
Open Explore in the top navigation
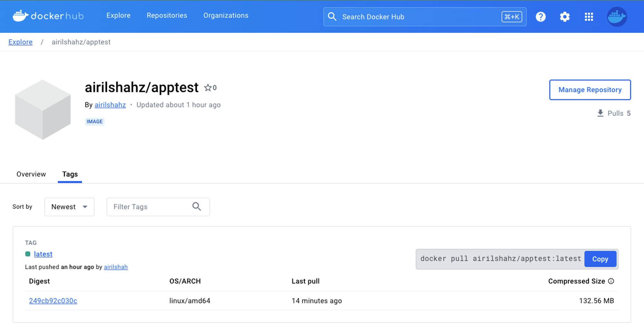point(118,15)
